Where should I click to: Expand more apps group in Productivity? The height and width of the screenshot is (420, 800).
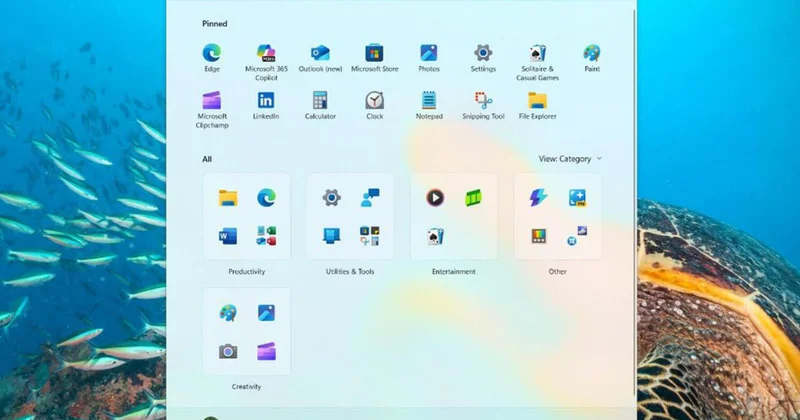[266, 236]
